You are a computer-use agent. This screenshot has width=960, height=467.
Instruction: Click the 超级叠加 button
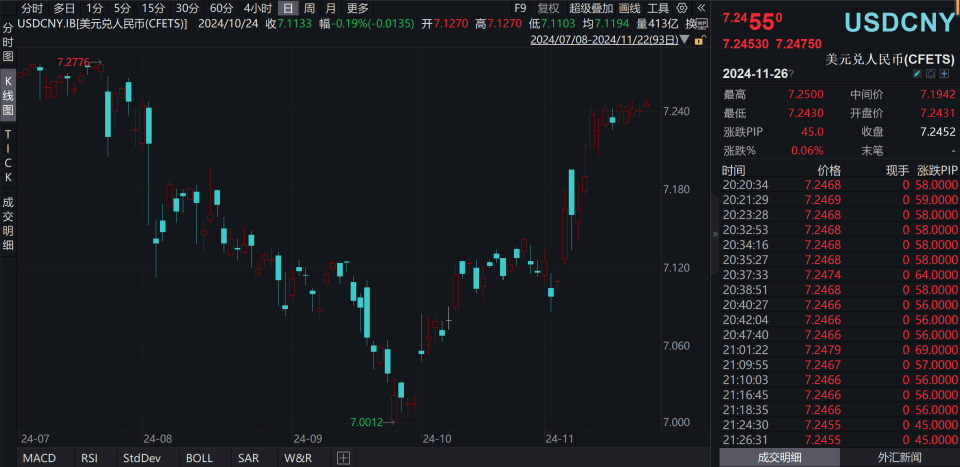590,8
